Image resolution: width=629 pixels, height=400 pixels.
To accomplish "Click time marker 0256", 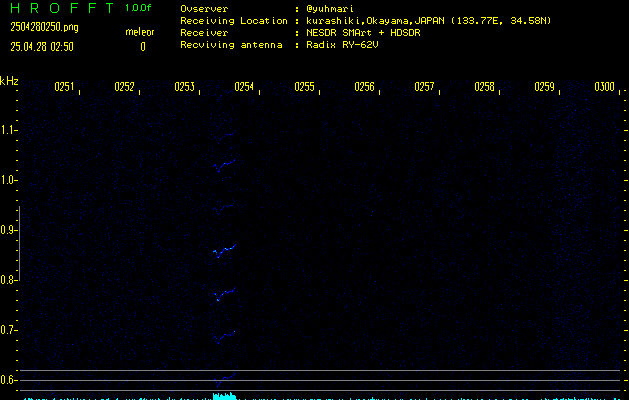I will point(364,87).
